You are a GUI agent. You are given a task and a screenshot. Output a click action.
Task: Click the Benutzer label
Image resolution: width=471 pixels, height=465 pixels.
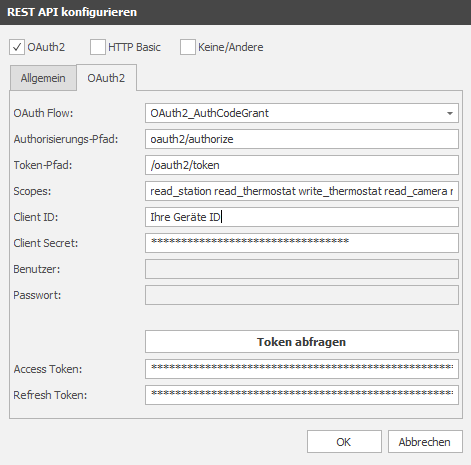click(37, 269)
